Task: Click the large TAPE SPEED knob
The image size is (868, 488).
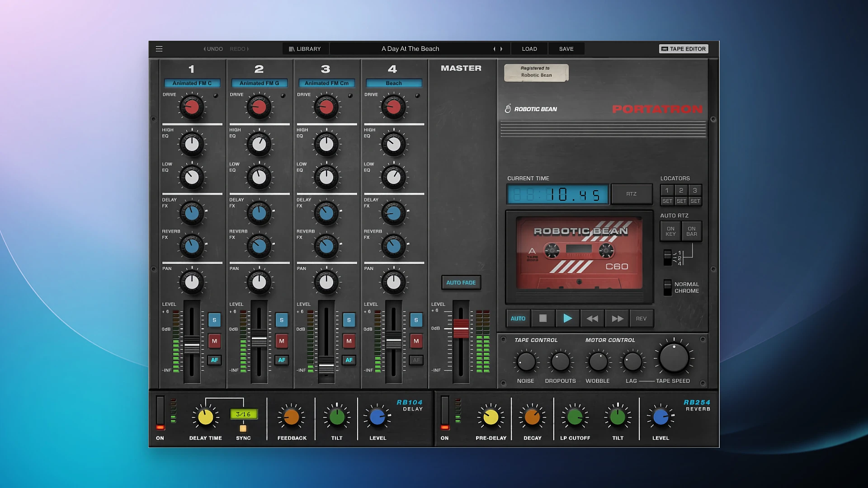Action: 674,358
